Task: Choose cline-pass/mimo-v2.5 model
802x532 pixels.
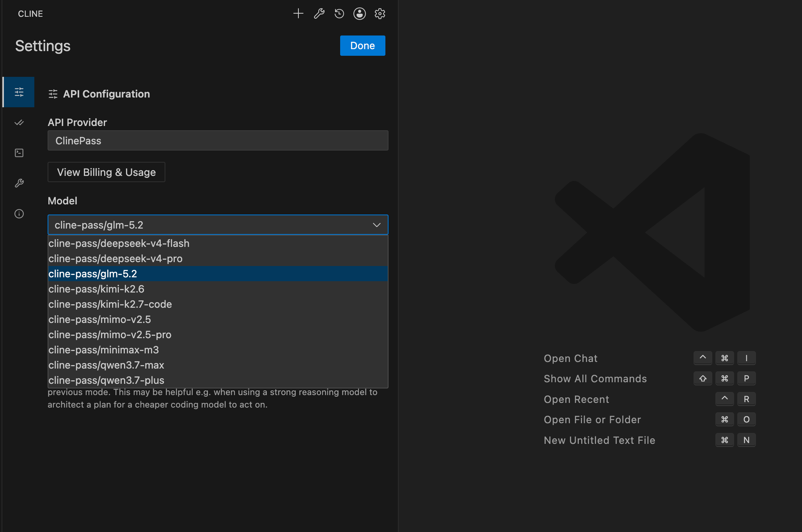Action: point(218,319)
